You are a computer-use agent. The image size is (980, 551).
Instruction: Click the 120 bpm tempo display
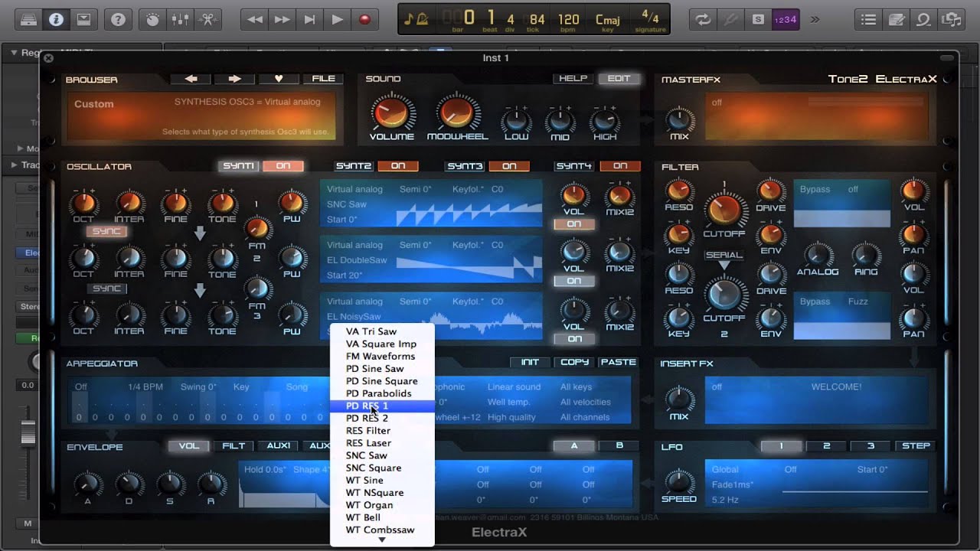pyautogui.click(x=569, y=20)
